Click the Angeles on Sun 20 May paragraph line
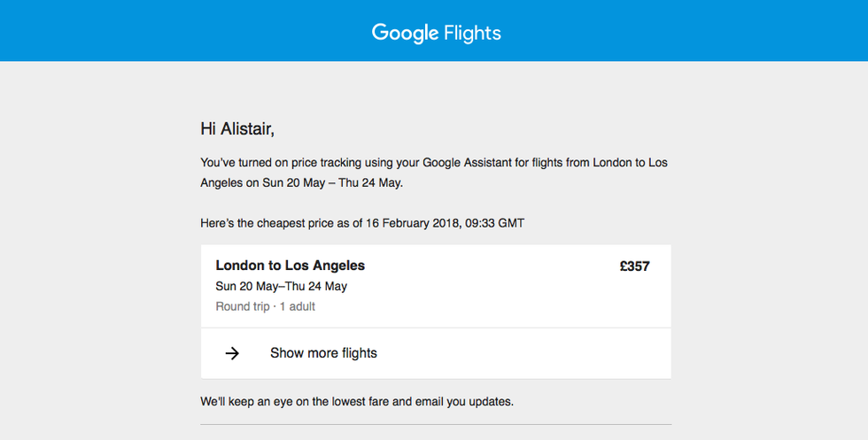Image resolution: width=868 pixels, height=440 pixels. tap(301, 183)
